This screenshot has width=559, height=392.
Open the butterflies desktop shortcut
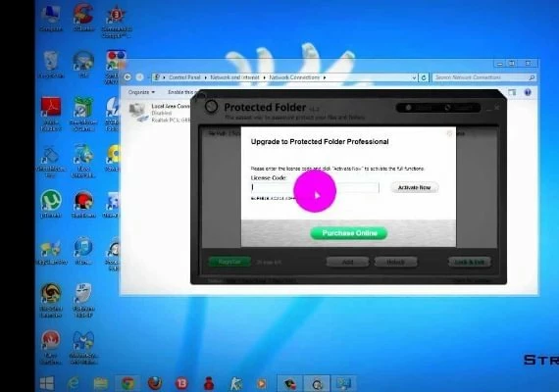pos(51,252)
